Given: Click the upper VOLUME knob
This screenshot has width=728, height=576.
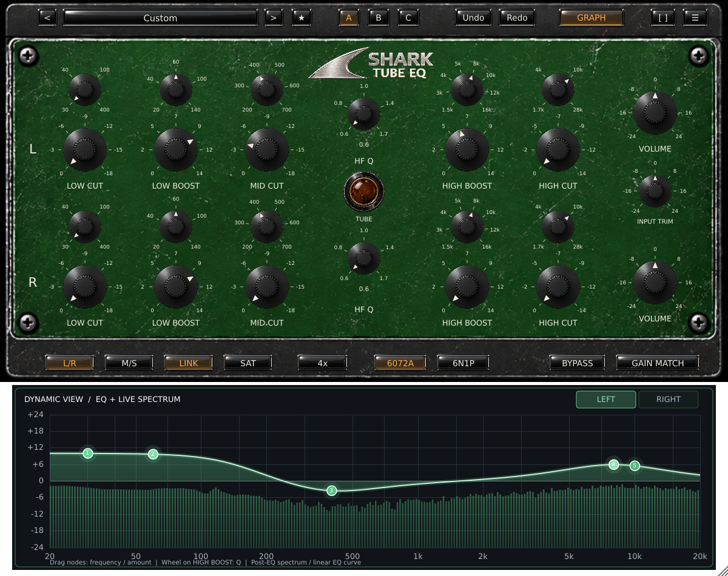Looking at the screenshot, I should 655,113.
